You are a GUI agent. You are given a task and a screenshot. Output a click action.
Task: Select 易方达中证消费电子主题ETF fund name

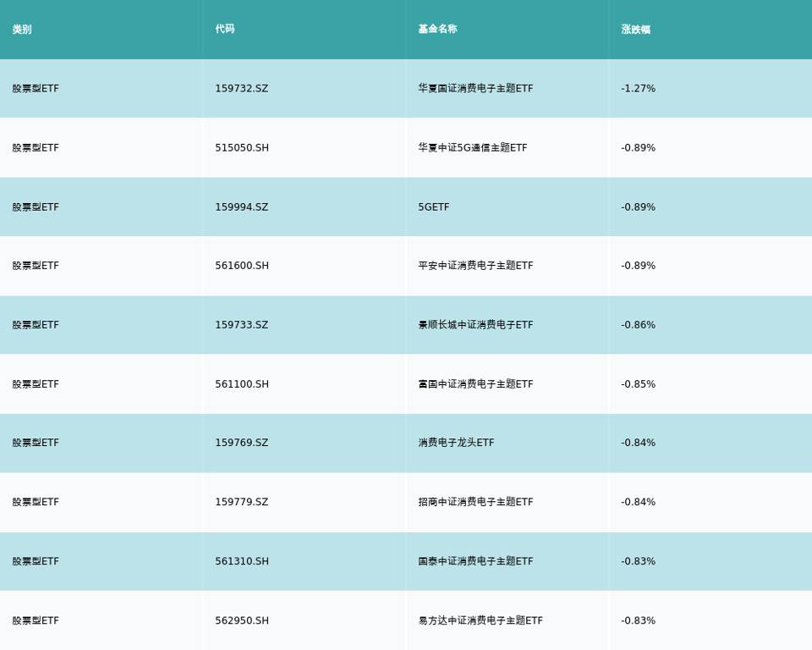click(480, 620)
